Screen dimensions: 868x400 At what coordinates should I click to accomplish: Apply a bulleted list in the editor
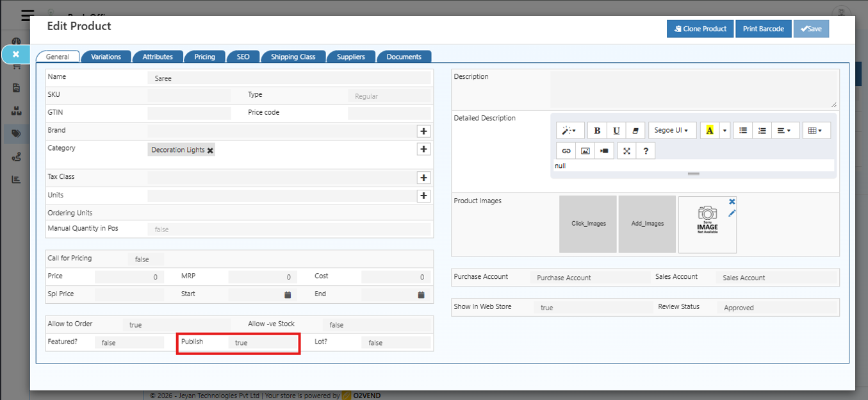742,130
